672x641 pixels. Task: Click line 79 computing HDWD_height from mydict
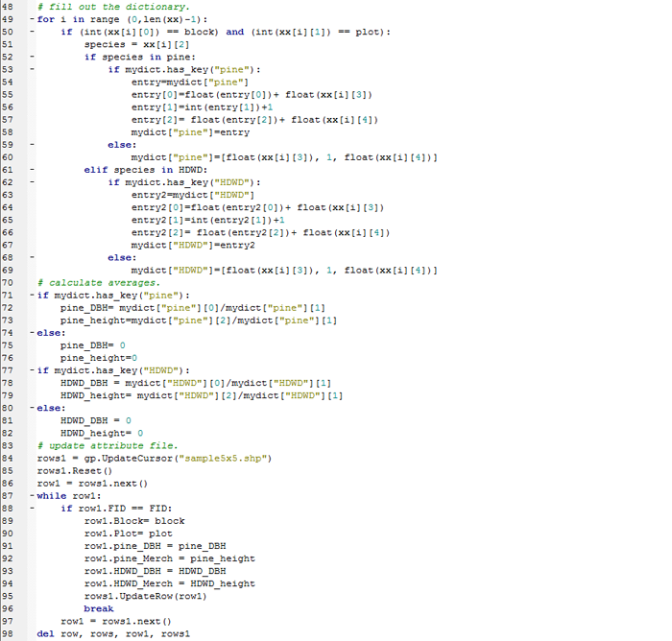coord(202,395)
